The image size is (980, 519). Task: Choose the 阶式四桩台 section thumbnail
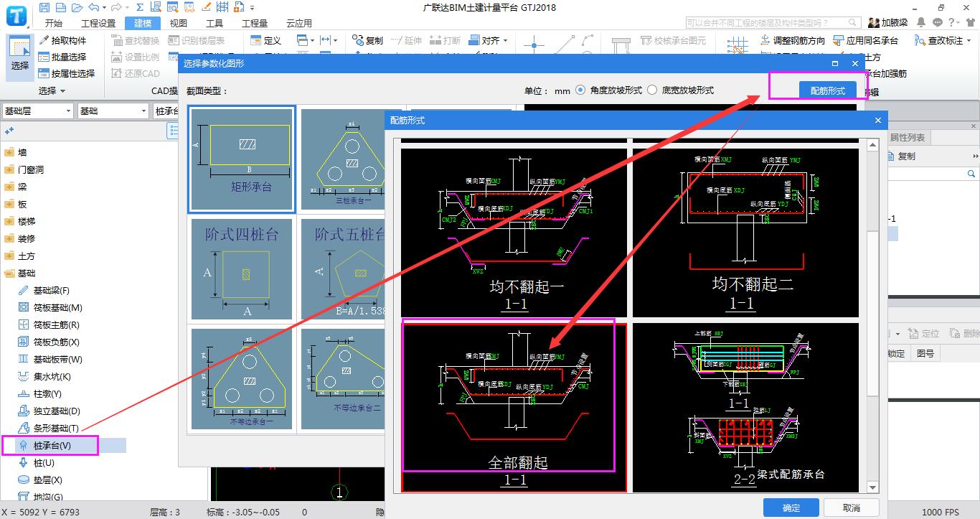[242, 269]
